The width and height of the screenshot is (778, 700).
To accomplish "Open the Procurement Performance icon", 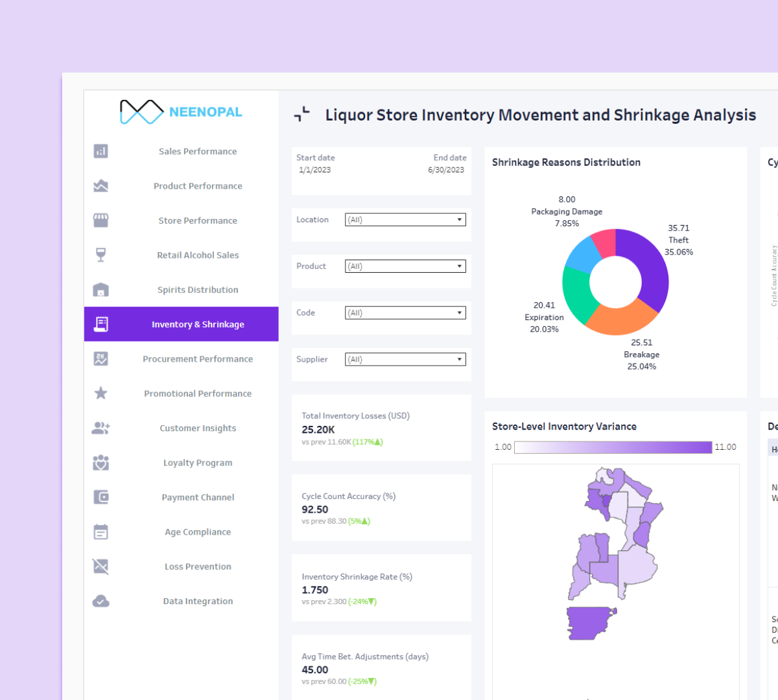I will point(100,358).
